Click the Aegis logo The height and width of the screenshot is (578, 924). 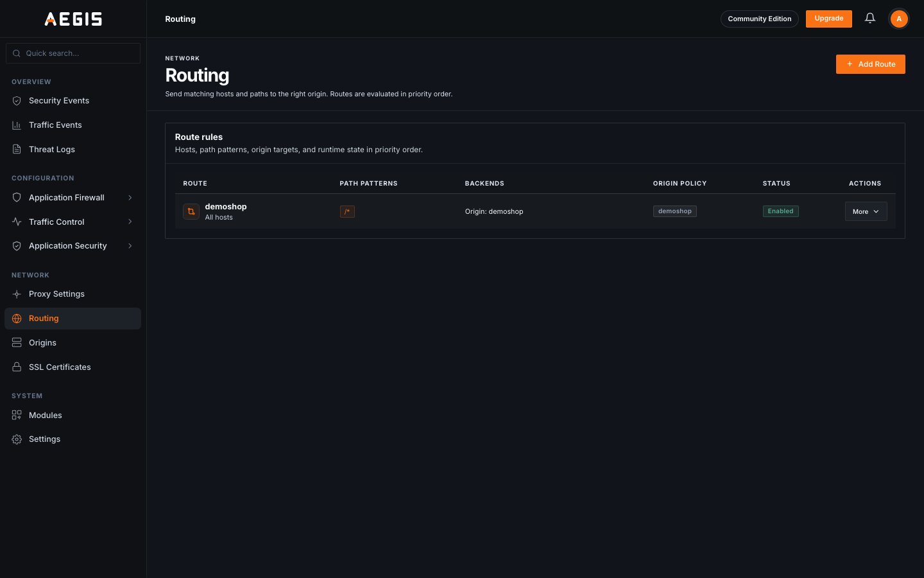[73, 19]
